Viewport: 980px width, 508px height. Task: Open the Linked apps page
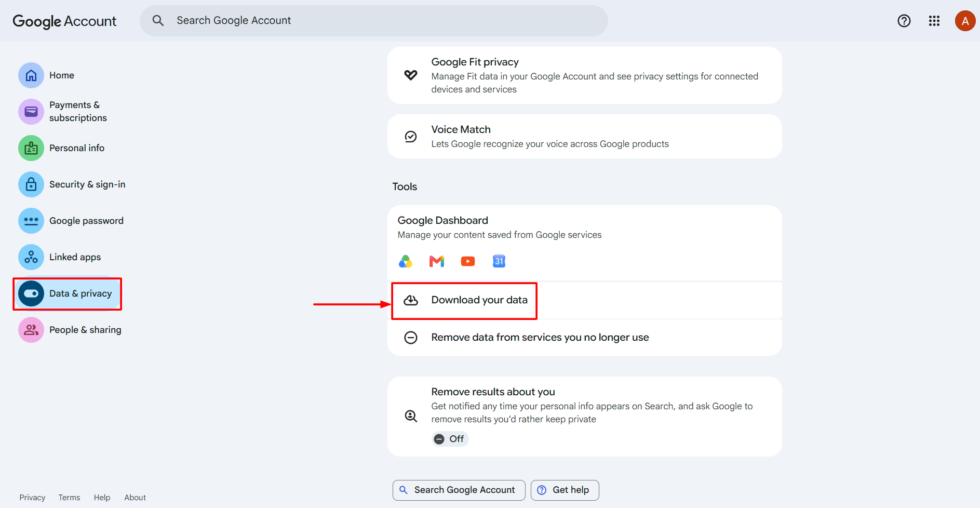tap(75, 257)
